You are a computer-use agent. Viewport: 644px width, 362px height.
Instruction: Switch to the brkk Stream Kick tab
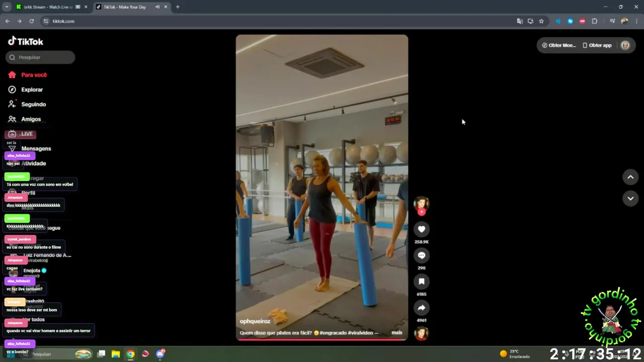[x=48, y=7]
